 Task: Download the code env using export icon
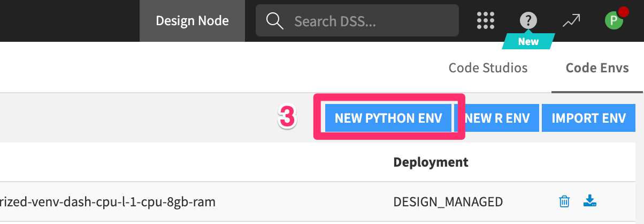pyautogui.click(x=589, y=201)
